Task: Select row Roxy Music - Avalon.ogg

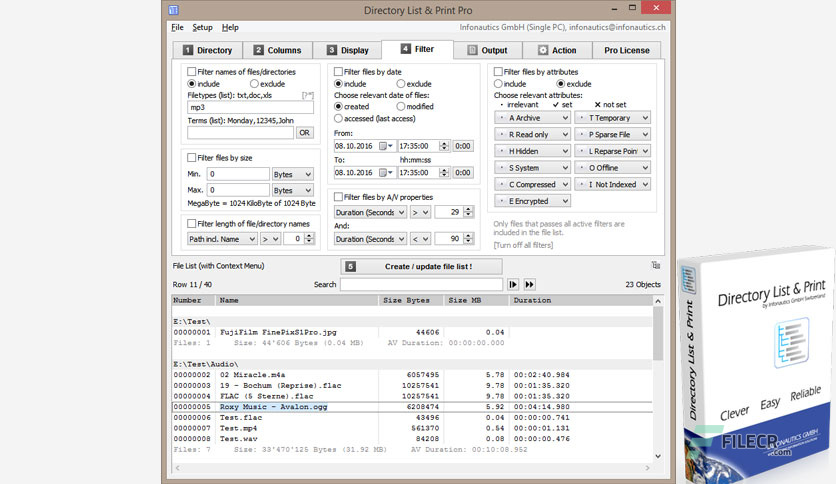Action: tap(412, 407)
